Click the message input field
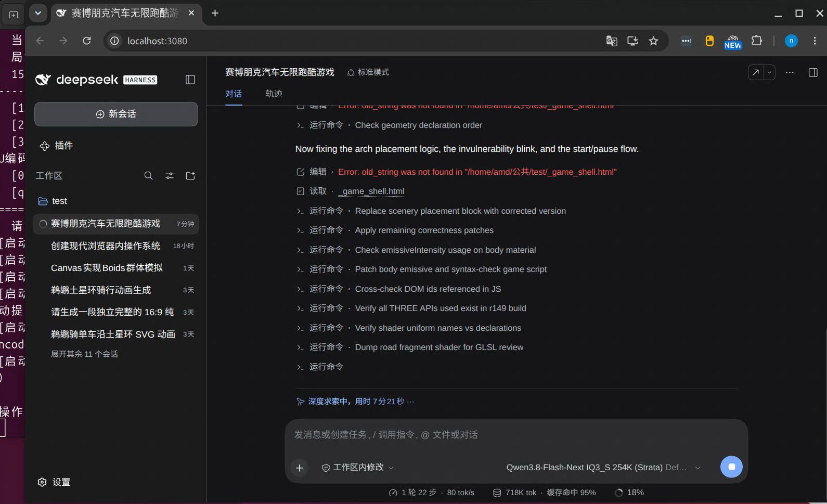Image resolution: width=827 pixels, height=504 pixels. pyautogui.click(x=516, y=435)
